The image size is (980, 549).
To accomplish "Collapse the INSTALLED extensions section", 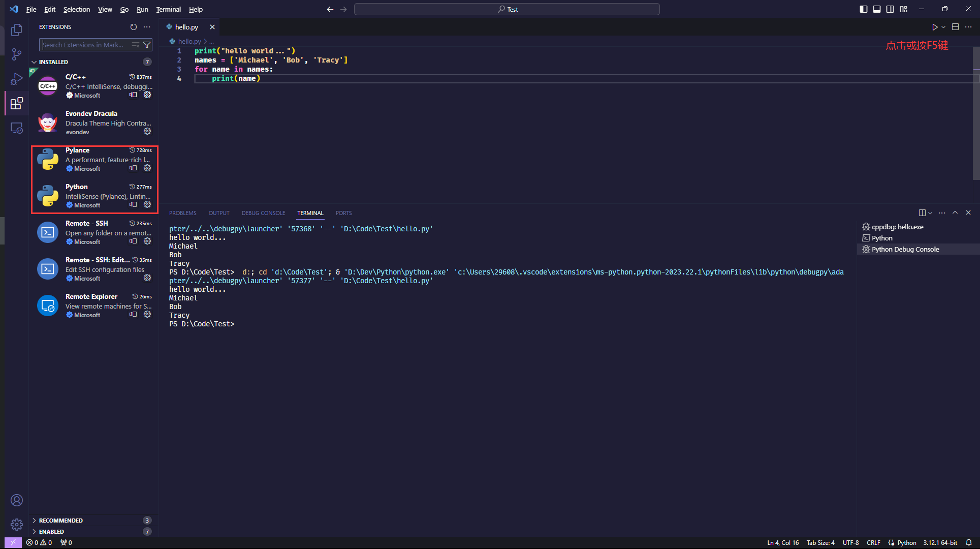I will (x=34, y=62).
